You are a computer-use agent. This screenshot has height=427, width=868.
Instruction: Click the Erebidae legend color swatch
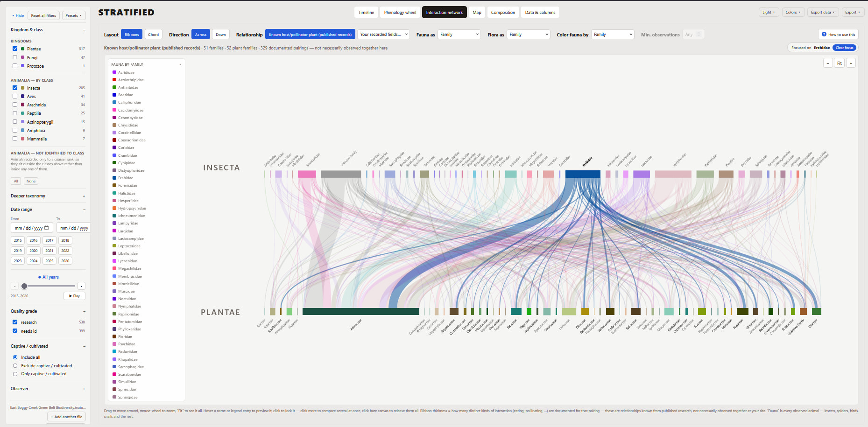click(x=114, y=178)
